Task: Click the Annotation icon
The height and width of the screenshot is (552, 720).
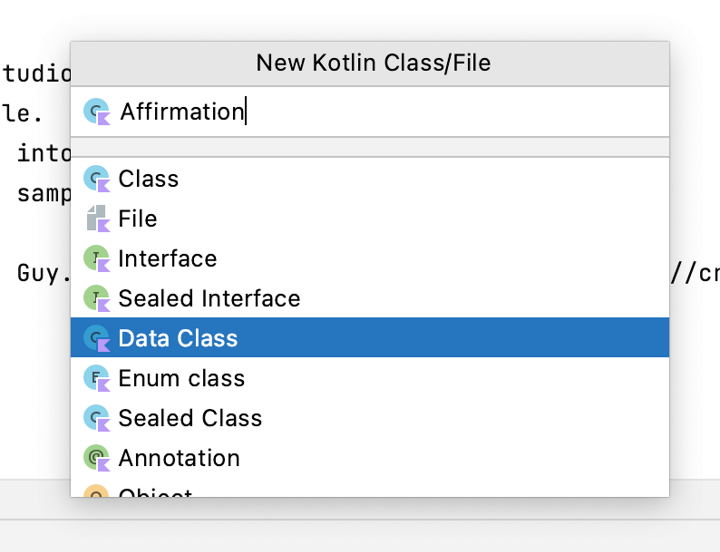Action: 97,459
